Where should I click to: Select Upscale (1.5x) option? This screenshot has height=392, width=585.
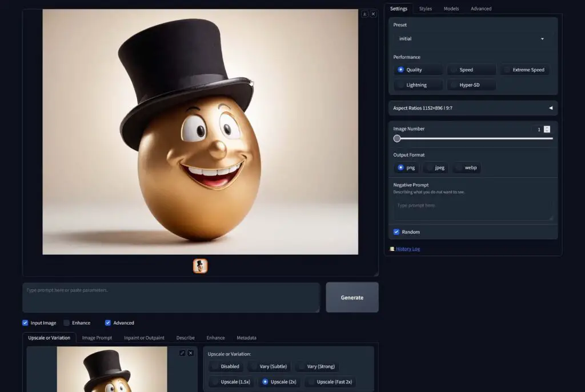point(231,382)
